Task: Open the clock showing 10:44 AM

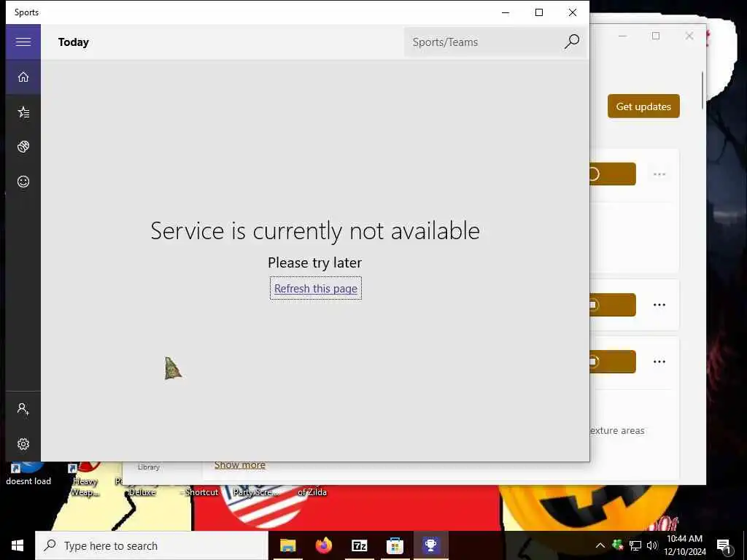Action: point(684,545)
